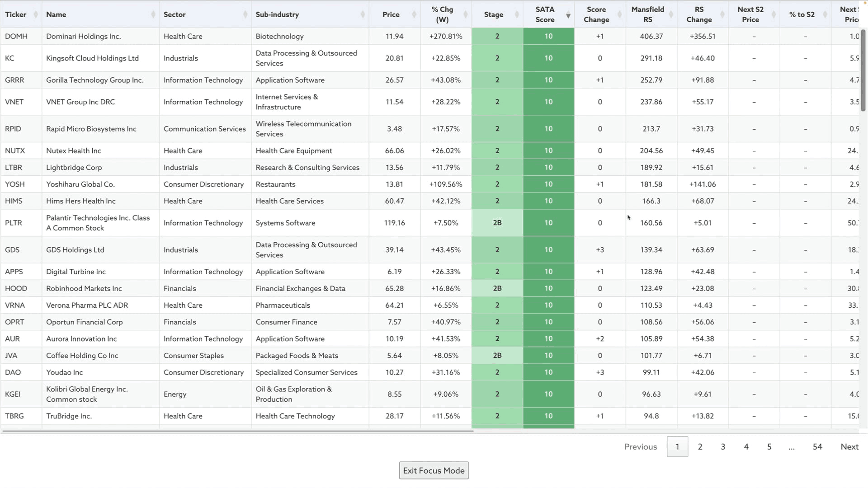Click Next pagination link
The image size is (868, 488).
pyautogui.click(x=849, y=446)
